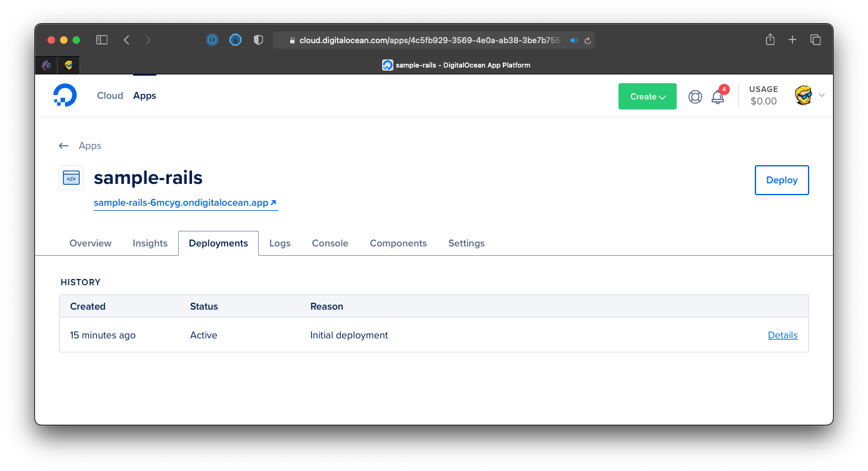This screenshot has width=868, height=471.
Task: Mute tab audio via speaker icon
Action: click(x=573, y=41)
